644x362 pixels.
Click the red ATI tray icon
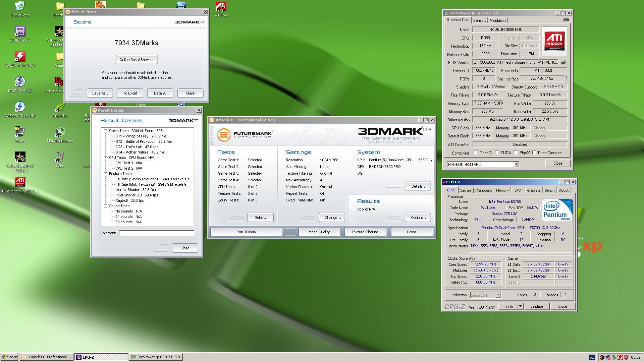(620, 357)
